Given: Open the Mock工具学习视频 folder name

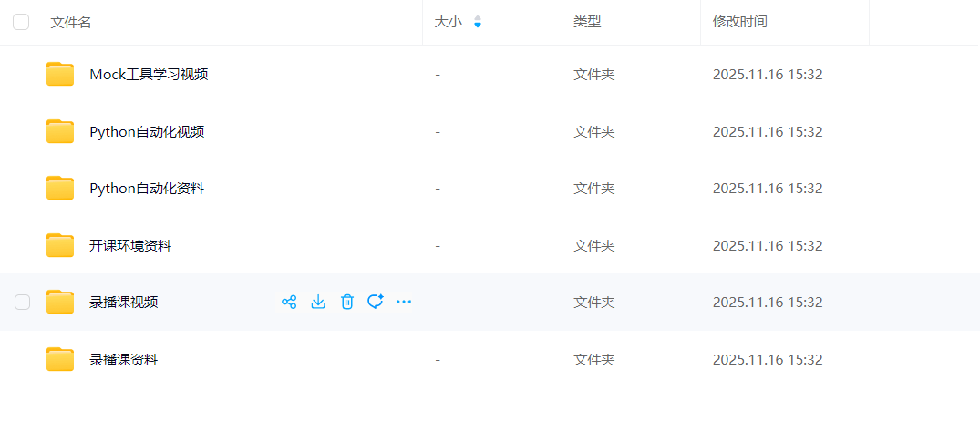Looking at the screenshot, I should (x=149, y=75).
